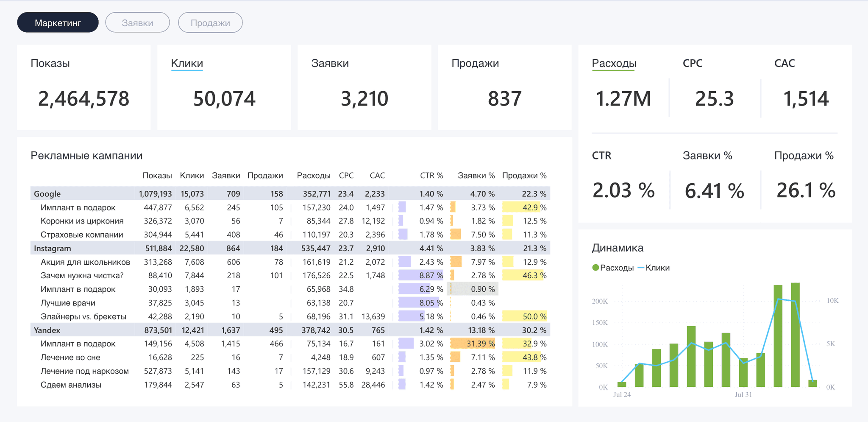Select the Клики metric card title
The width and height of the screenshot is (868, 422).
[x=187, y=63]
